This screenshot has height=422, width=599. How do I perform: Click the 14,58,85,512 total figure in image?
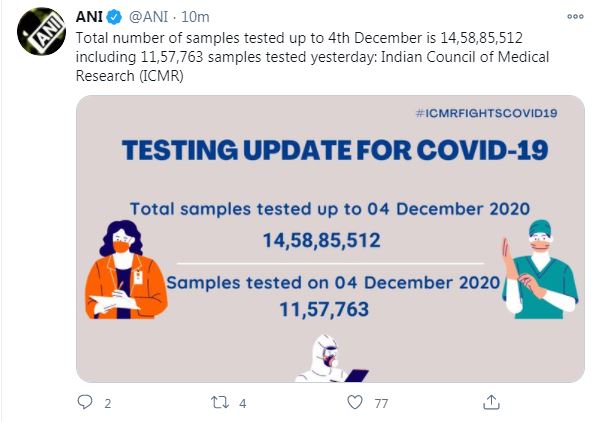pos(322,240)
